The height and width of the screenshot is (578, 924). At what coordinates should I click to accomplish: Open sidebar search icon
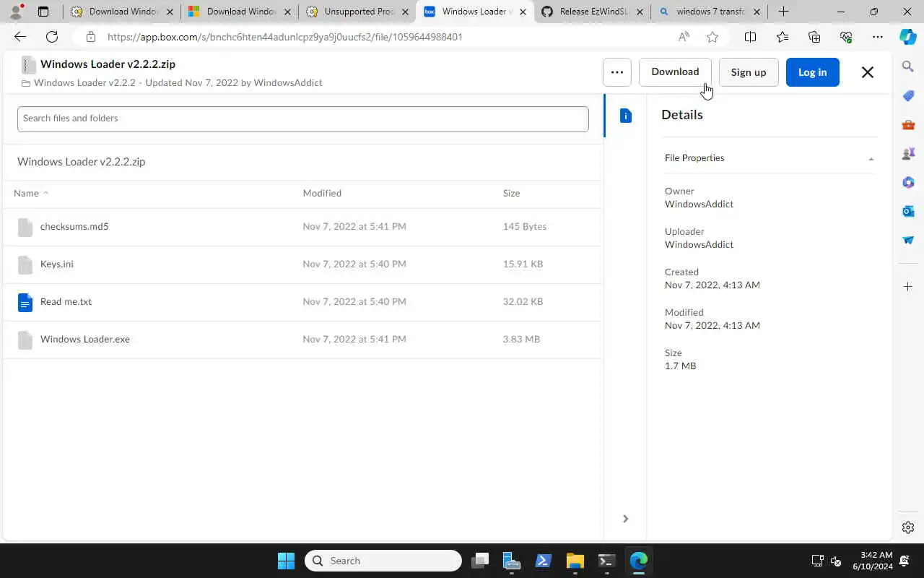[908, 66]
